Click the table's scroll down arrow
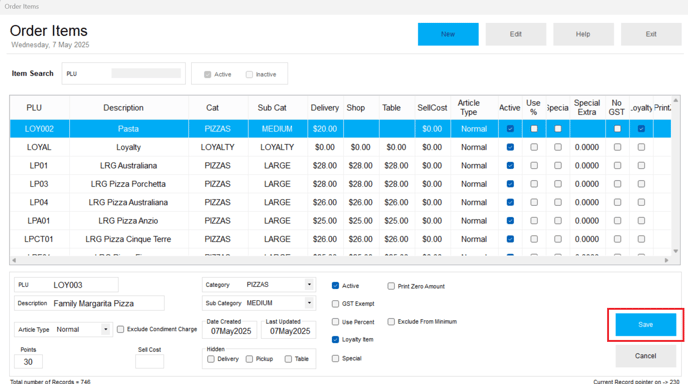Image resolution: width=688 pixels, height=384 pixels. click(676, 251)
